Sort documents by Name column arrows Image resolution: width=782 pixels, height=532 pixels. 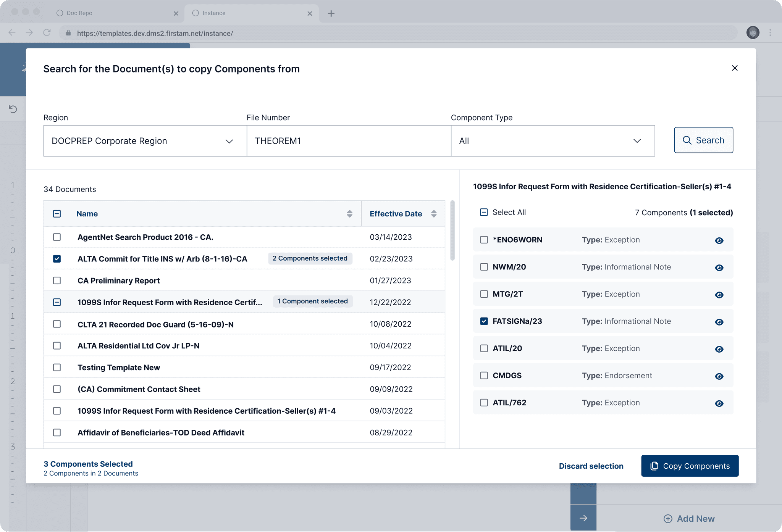[349, 214]
